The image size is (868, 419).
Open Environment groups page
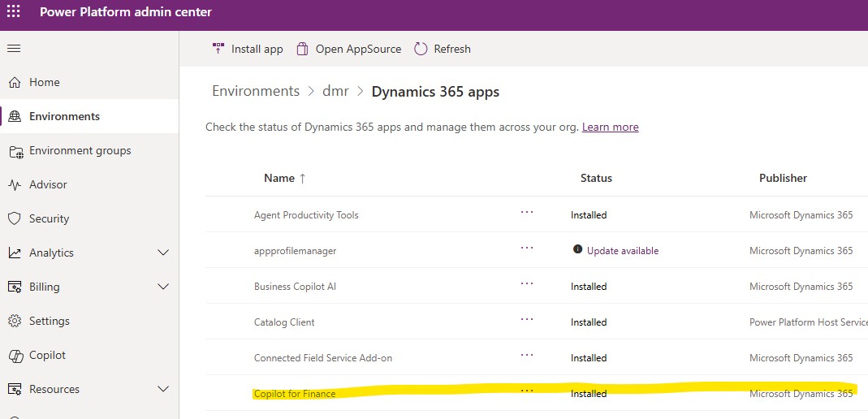pyautogui.click(x=80, y=150)
